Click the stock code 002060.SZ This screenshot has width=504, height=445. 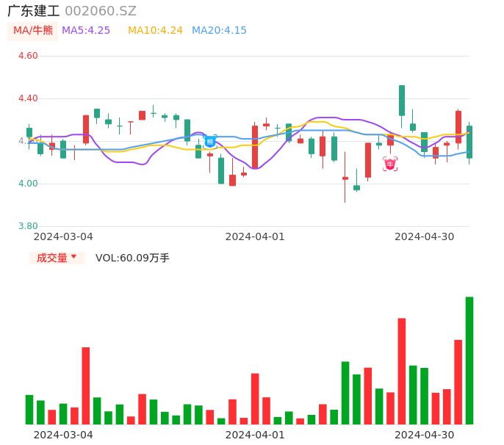101,11
